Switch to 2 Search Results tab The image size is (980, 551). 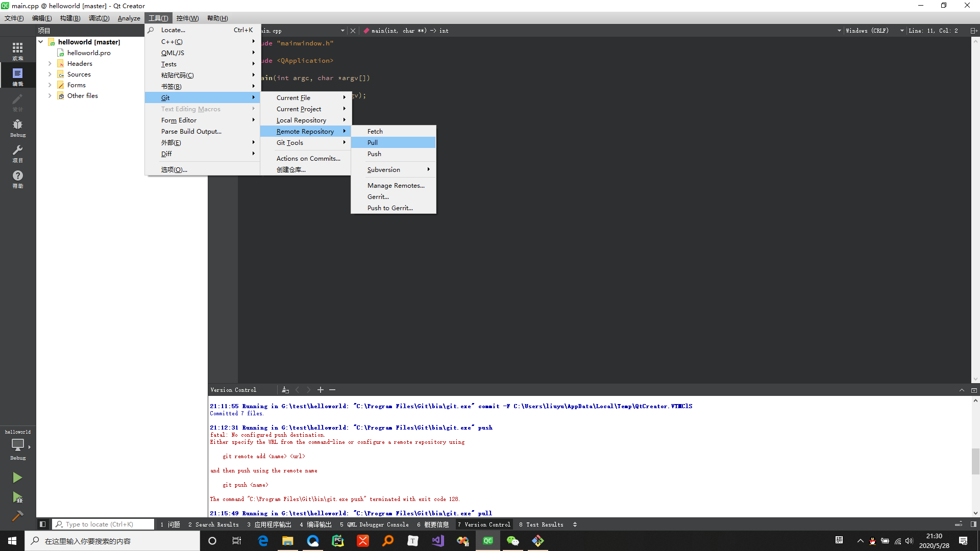tap(213, 524)
